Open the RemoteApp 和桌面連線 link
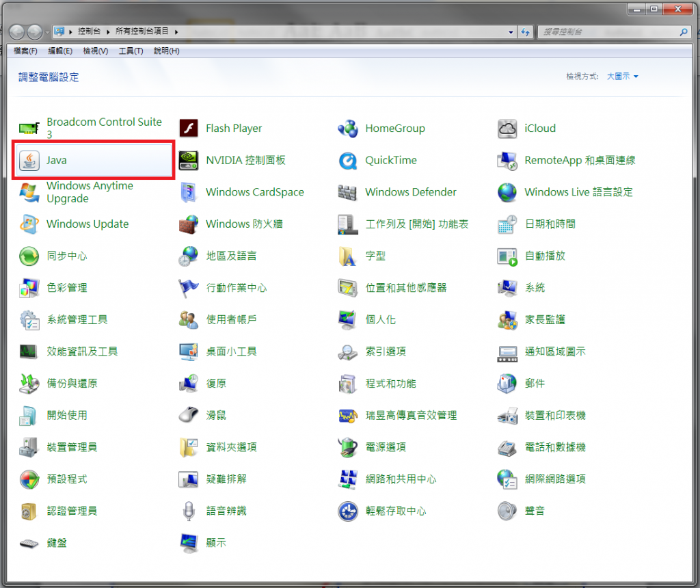The height and width of the screenshot is (588, 700). click(580, 160)
